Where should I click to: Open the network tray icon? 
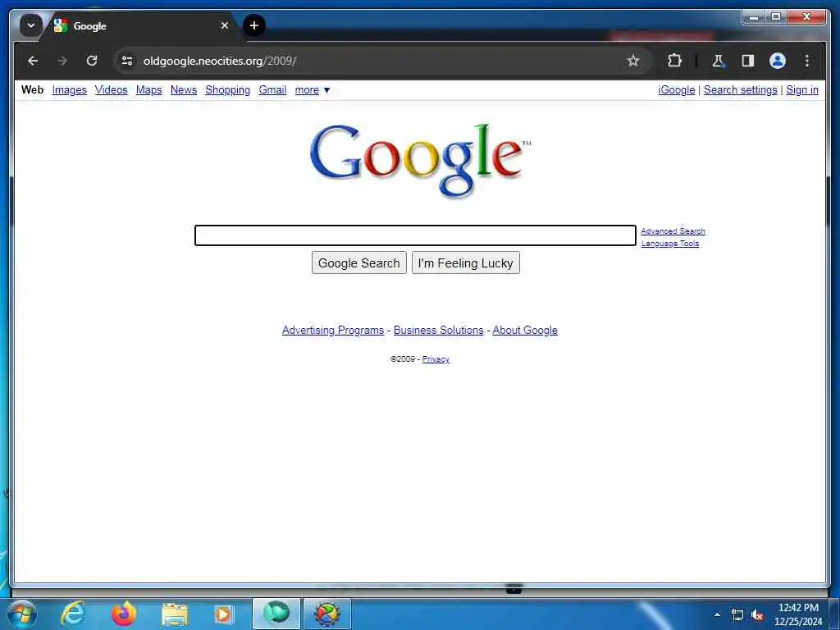(x=737, y=615)
